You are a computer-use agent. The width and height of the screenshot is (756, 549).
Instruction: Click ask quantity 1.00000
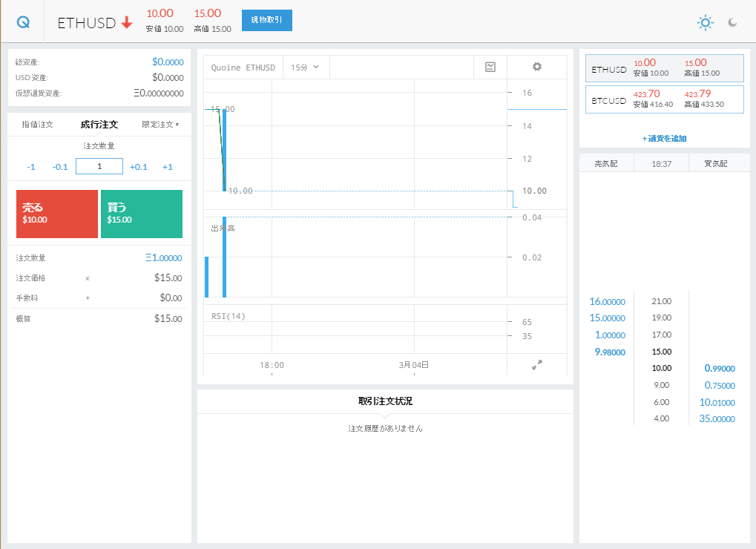click(610, 335)
